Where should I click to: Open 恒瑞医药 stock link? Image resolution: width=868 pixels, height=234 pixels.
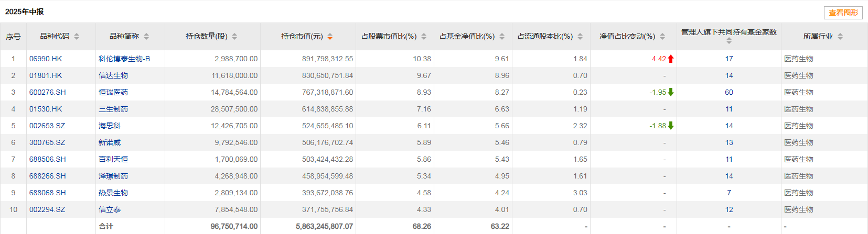pyautogui.click(x=113, y=92)
